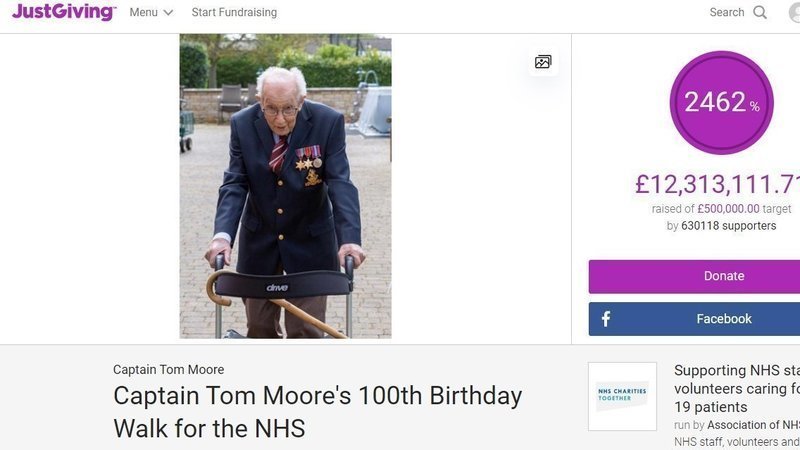Click the search magnifier icon

(x=760, y=13)
